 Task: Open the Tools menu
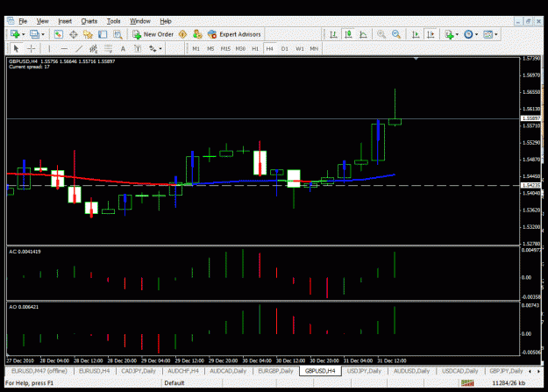(113, 21)
